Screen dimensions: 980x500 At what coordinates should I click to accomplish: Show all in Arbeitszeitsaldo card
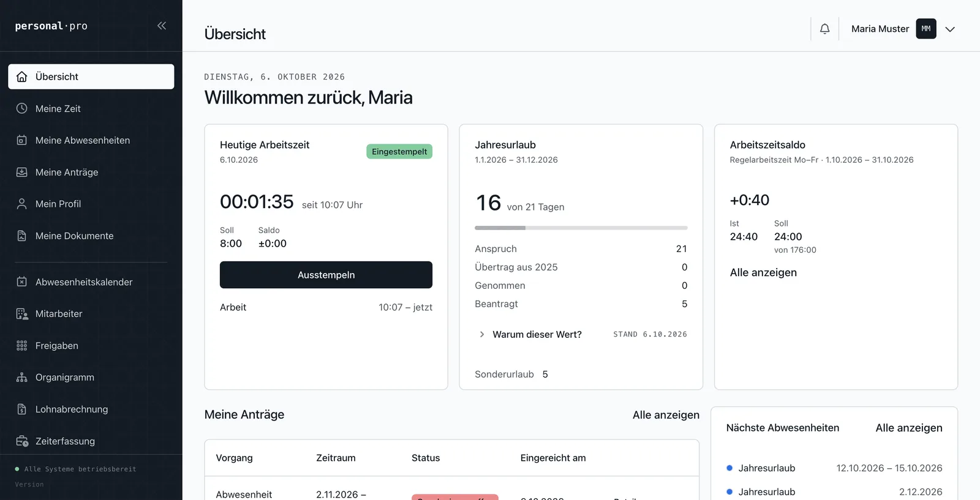pos(763,272)
